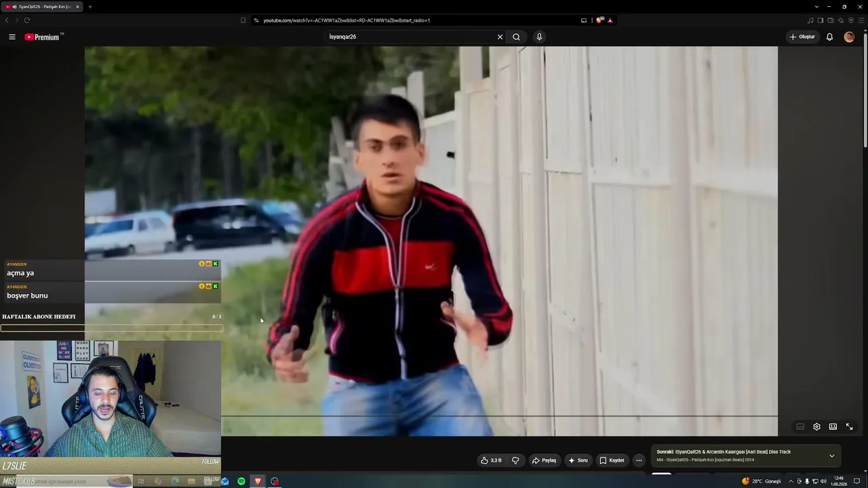Open Spotify from the taskbar
868x488 pixels.
241,481
